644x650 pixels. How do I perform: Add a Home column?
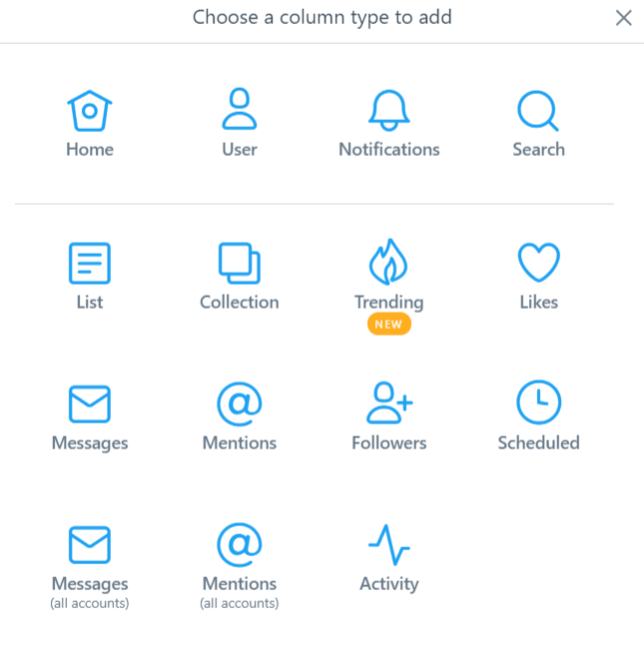(90, 111)
